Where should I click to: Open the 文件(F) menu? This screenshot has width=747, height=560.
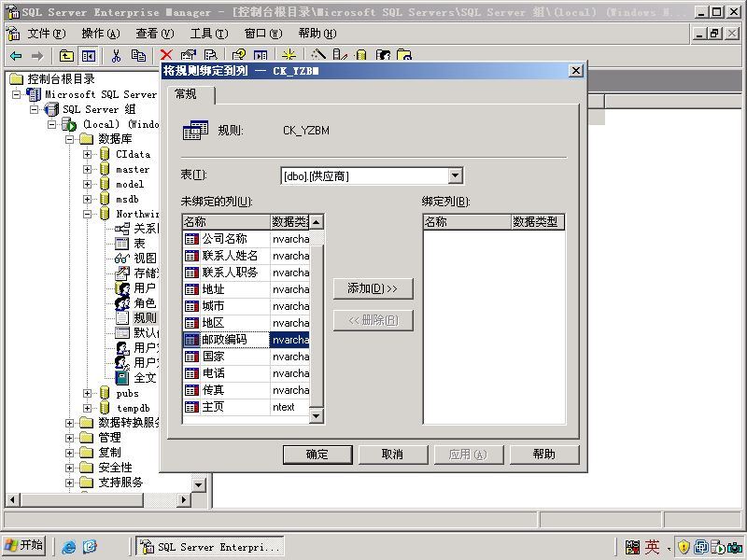coord(46,34)
